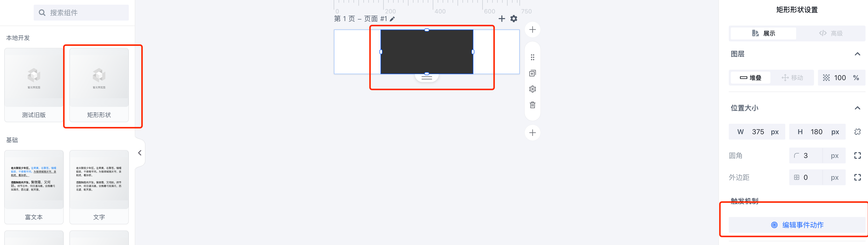Click the six-dot drag handle icon
Image resolution: width=868 pixels, height=245 pixels.
(532, 57)
